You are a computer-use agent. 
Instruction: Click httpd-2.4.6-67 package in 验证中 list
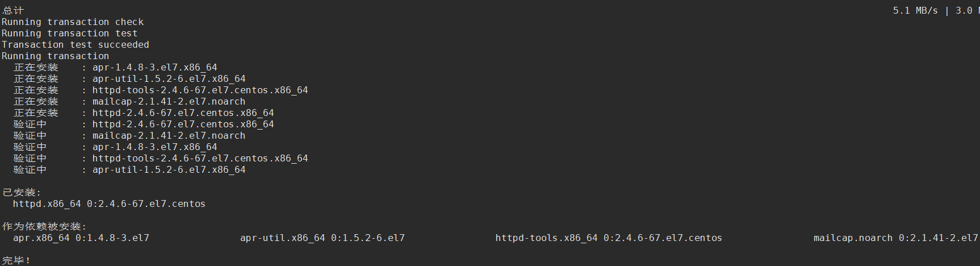[183, 124]
